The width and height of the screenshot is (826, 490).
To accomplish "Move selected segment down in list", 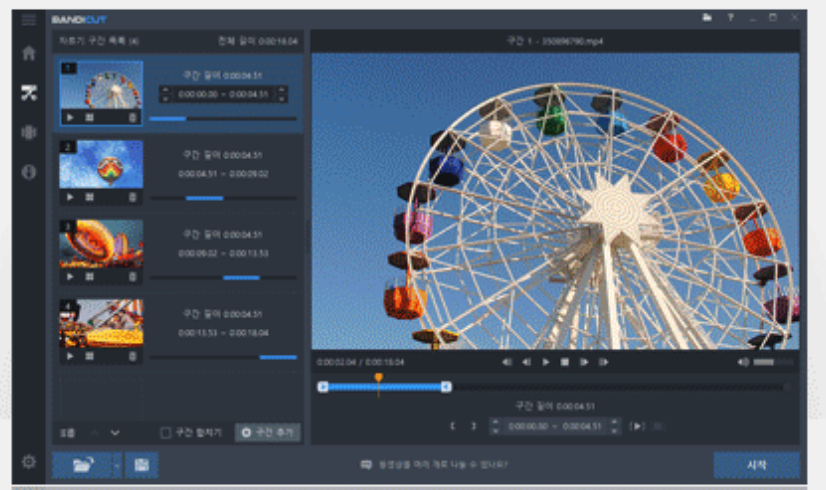I will pos(115,433).
